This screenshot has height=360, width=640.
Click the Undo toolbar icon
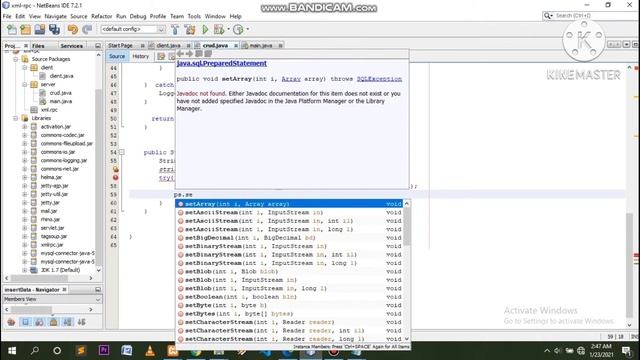[x=73, y=29]
